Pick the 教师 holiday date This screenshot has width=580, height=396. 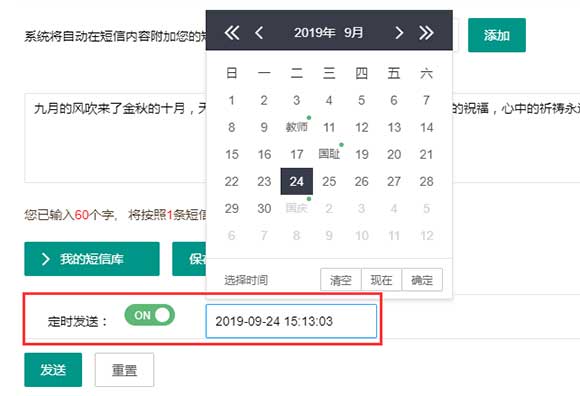click(x=297, y=127)
